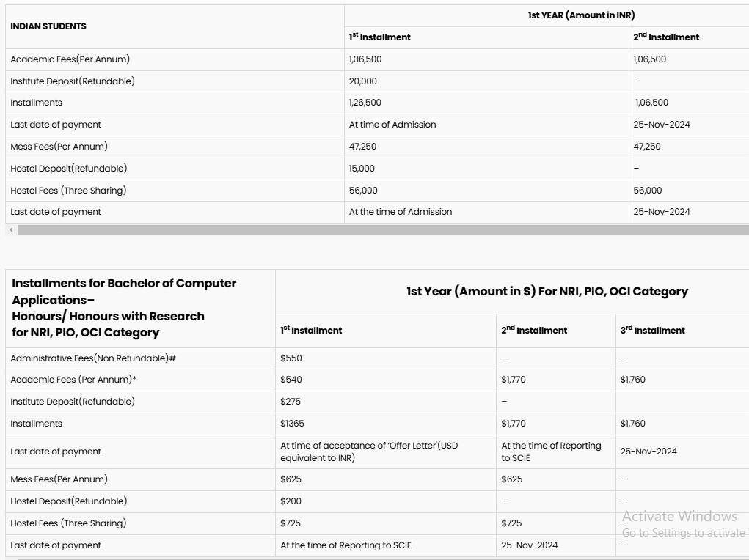Click the 'At time of Admission' cell
Screen dimensions: 749x560
[392, 125]
